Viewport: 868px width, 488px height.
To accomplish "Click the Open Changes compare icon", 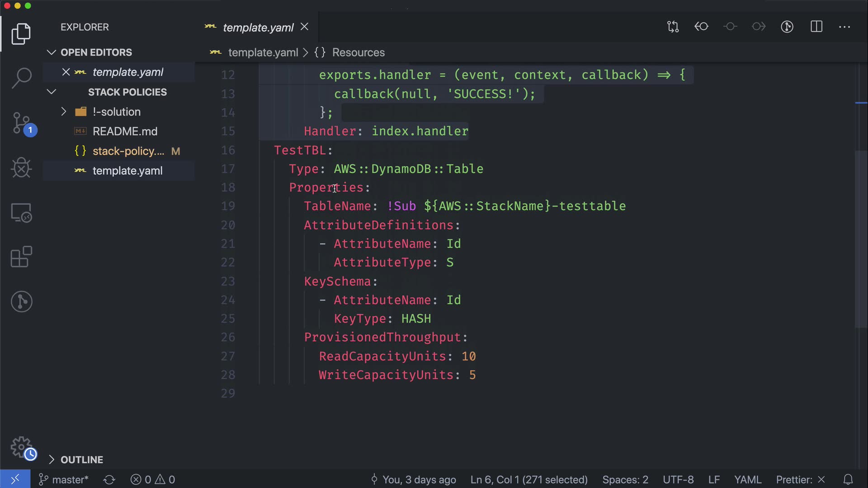I will (x=673, y=27).
